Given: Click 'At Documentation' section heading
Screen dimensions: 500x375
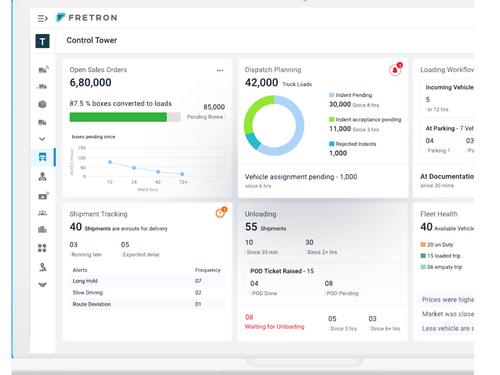Looking at the screenshot, I should click(x=447, y=176).
